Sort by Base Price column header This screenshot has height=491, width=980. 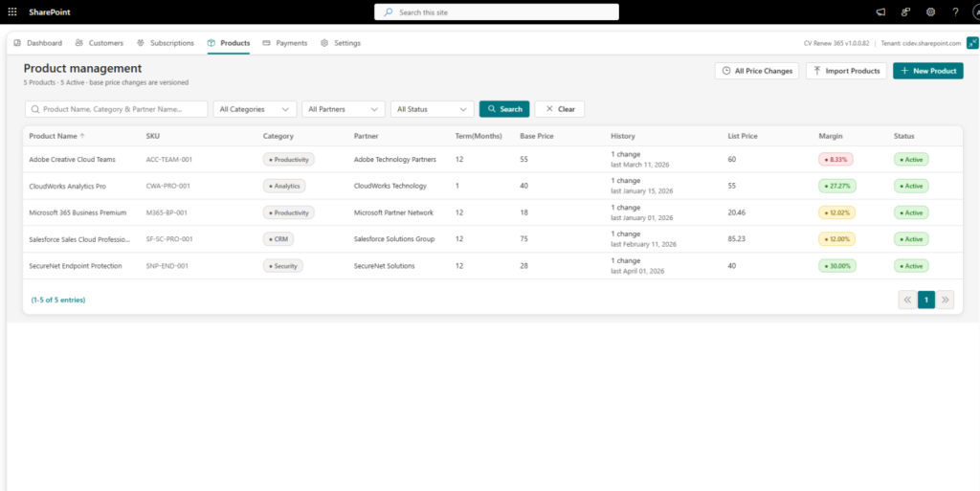pyautogui.click(x=536, y=136)
